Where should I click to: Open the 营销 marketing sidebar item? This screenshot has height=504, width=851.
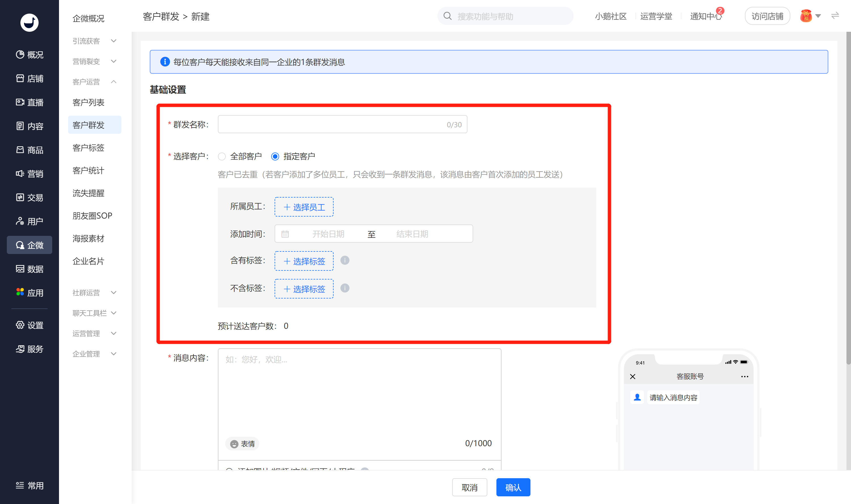coord(30,173)
